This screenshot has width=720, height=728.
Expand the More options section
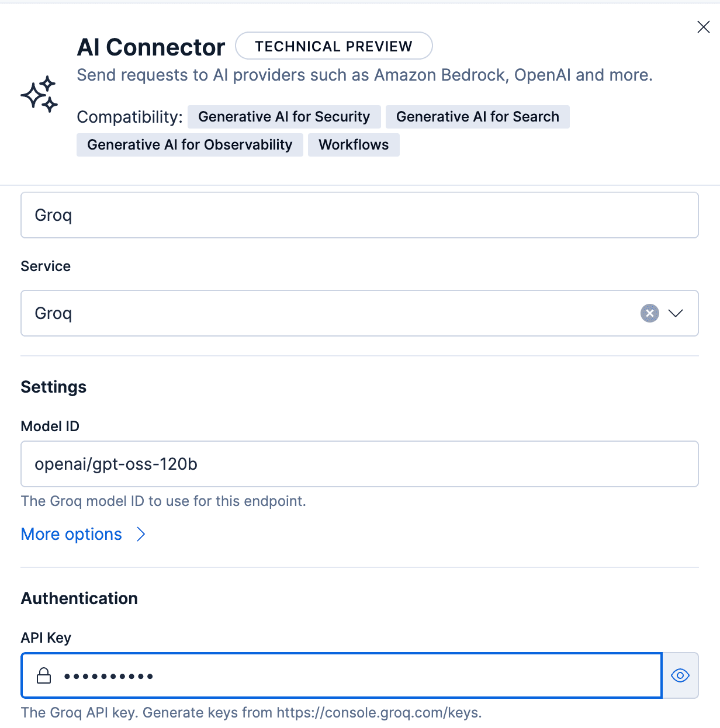click(71, 534)
